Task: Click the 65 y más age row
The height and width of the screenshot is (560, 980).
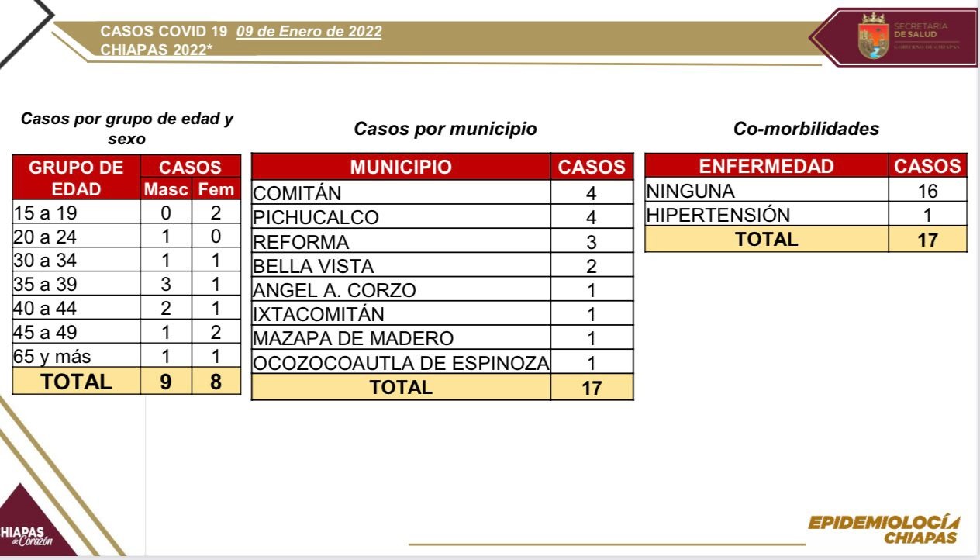Action: (x=126, y=357)
